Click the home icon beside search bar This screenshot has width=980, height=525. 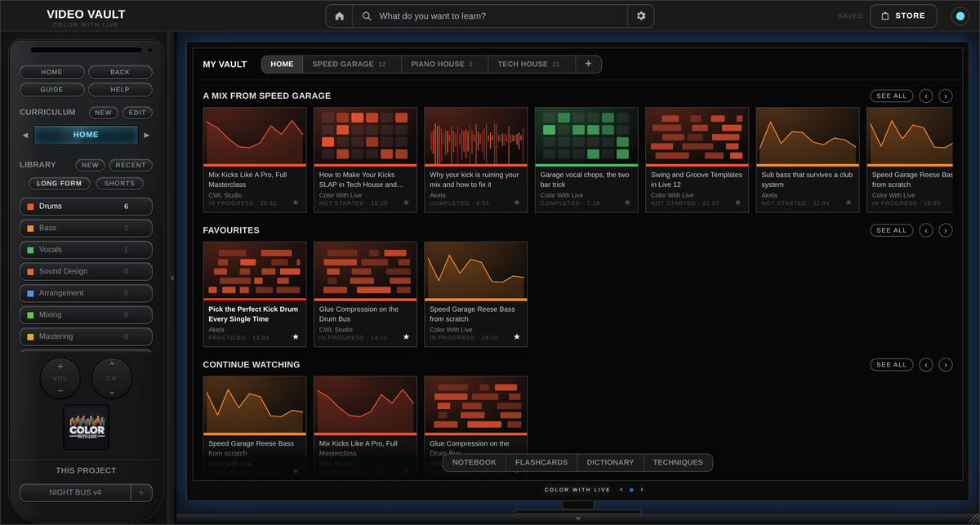[x=339, y=16]
